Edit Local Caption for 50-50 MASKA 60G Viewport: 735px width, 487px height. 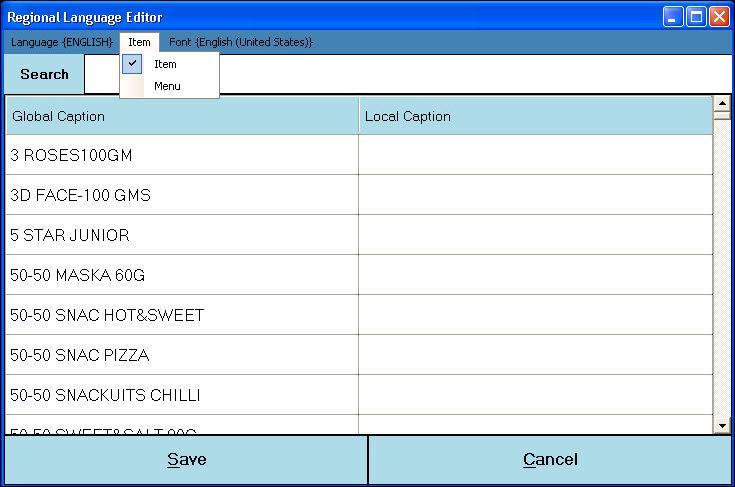pyautogui.click(x=535, y=275)
